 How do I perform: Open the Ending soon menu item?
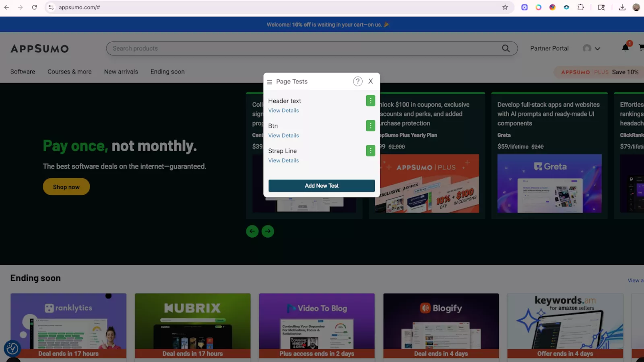coord(167,72)
